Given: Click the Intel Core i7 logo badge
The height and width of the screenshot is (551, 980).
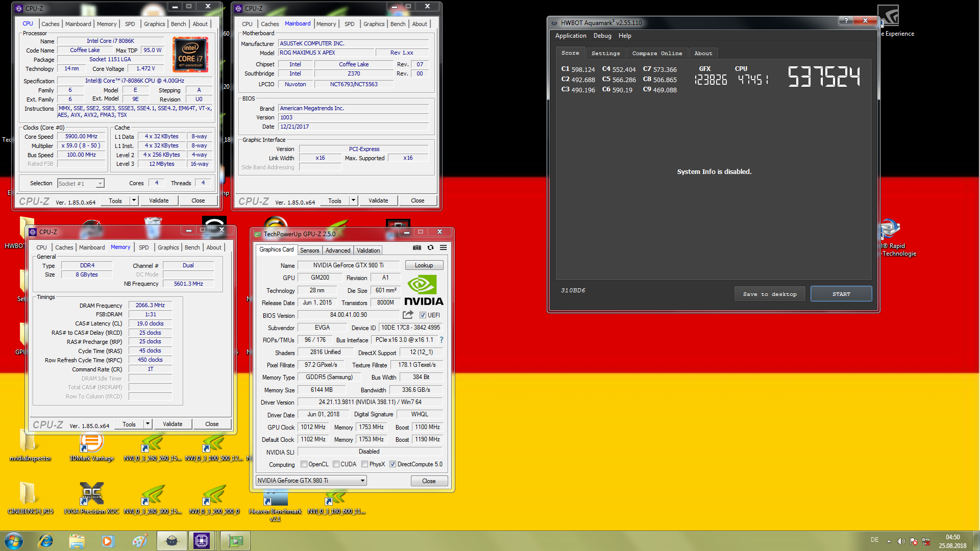Looking at the screenshot, I should pyautogui.click(x=190, y=55).
